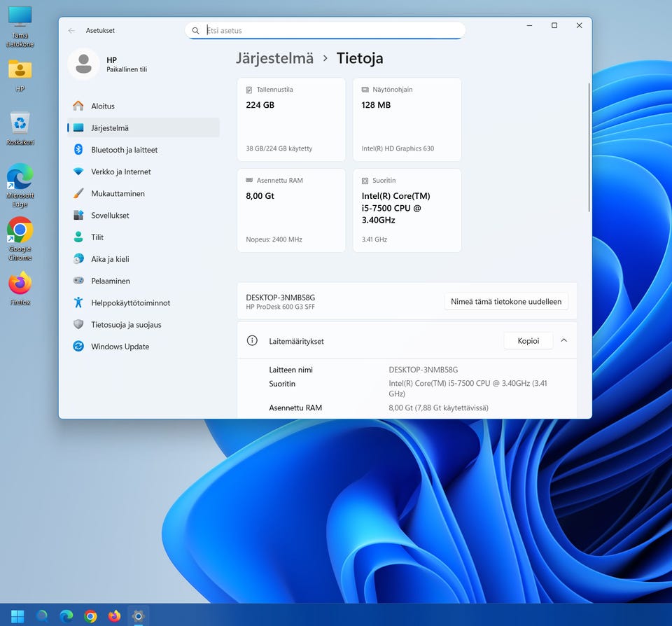This screenshot has width=672, height=626.
Task: Collapse the Laitemääritykset section chevron
Action: (x=563, y=341)
